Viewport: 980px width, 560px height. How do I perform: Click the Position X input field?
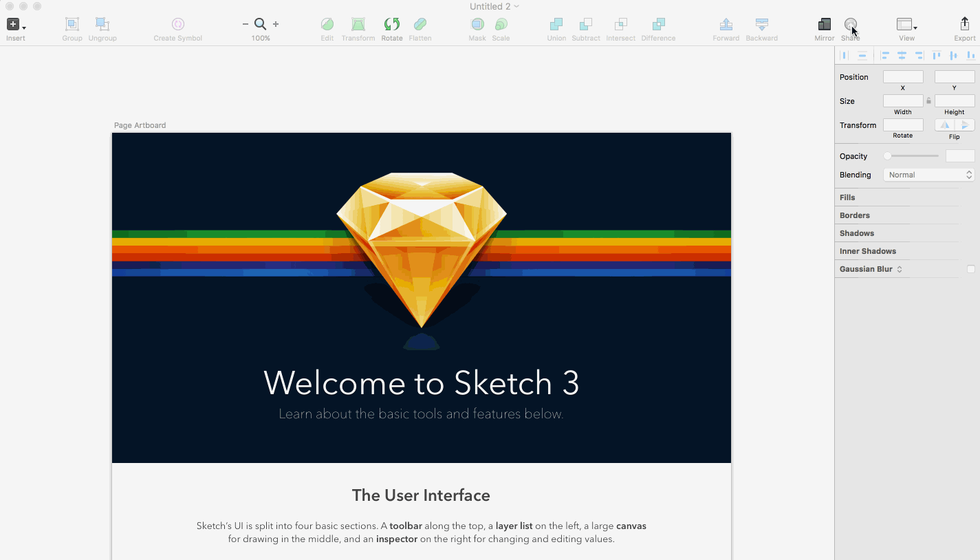click(903, 77)
